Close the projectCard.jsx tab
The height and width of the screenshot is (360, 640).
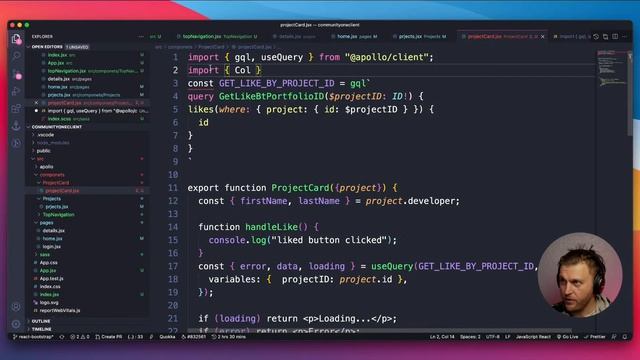[x=542, y=37]
